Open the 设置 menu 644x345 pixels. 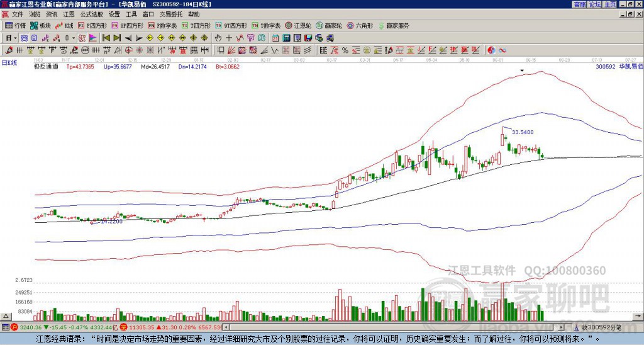[114, 14]
